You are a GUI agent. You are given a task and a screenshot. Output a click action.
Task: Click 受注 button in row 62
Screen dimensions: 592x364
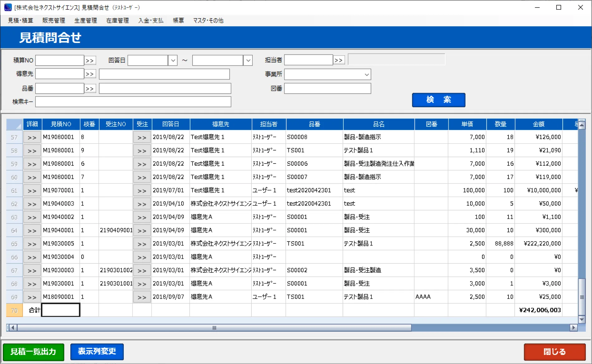tap(142, 204)
